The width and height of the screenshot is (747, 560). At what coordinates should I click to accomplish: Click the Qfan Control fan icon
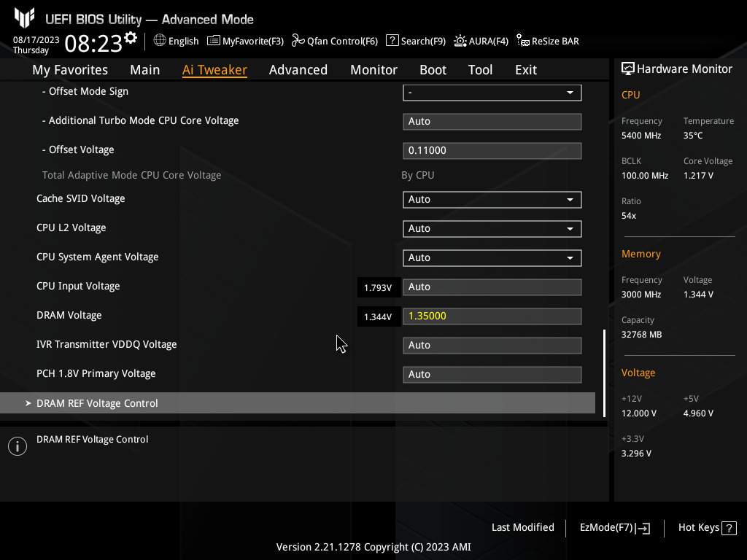point(298,41)
